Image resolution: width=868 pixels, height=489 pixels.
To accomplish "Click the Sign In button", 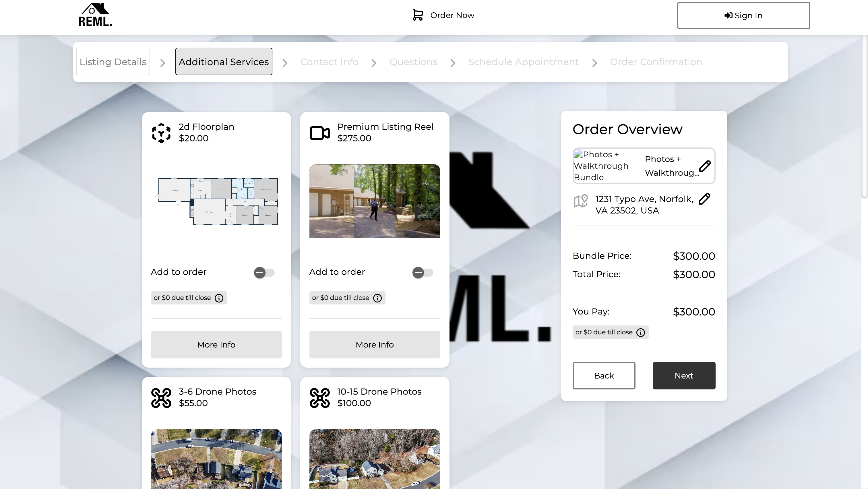I will (743, 15).
